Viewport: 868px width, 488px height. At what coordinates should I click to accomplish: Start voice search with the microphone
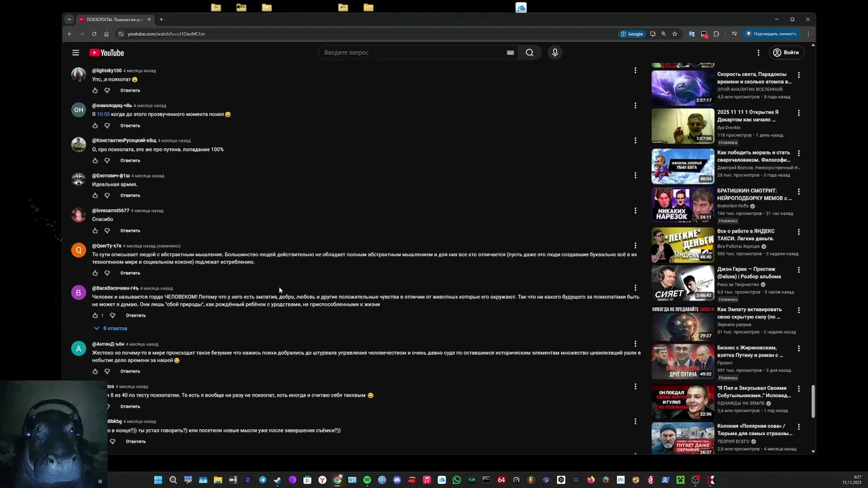coord(555,53)
